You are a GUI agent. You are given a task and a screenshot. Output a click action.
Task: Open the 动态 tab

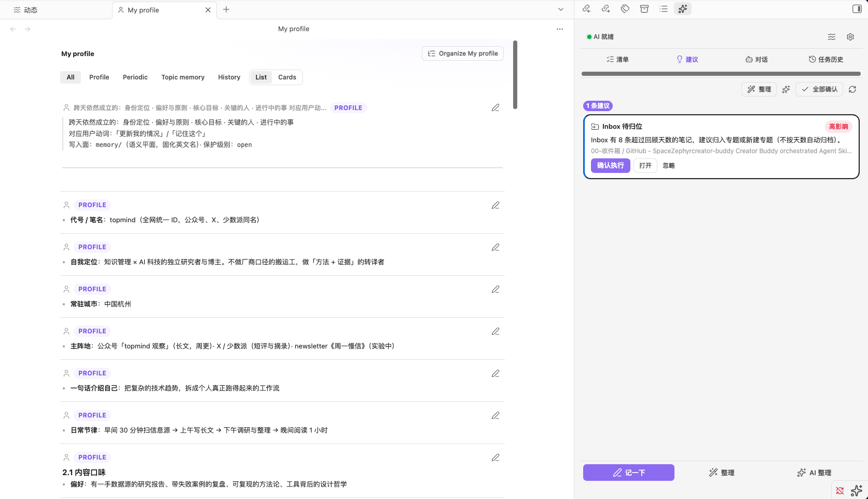coord(25,10)
